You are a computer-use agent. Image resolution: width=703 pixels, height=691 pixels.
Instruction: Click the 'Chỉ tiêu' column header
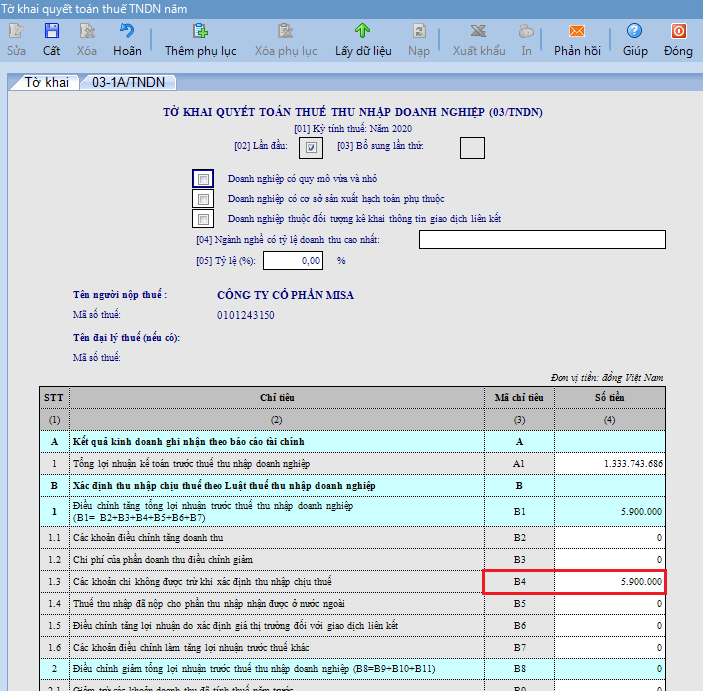click(277, 398)
